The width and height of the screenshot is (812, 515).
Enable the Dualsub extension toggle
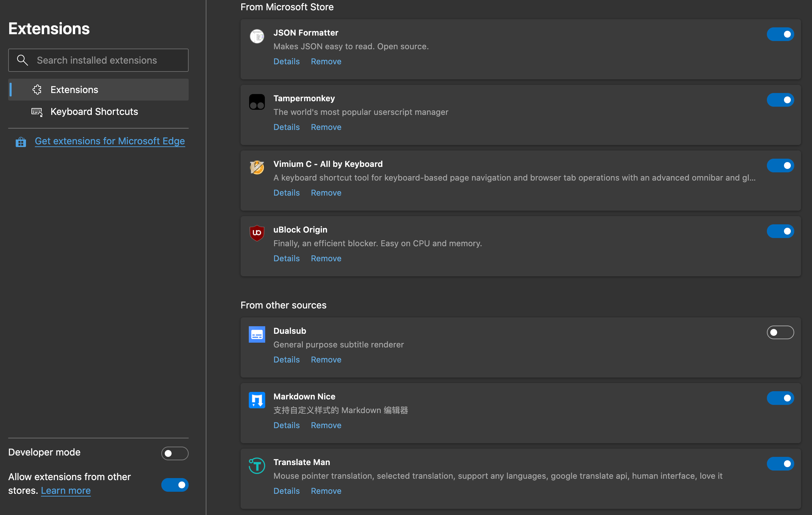click(x=780, y=332)
